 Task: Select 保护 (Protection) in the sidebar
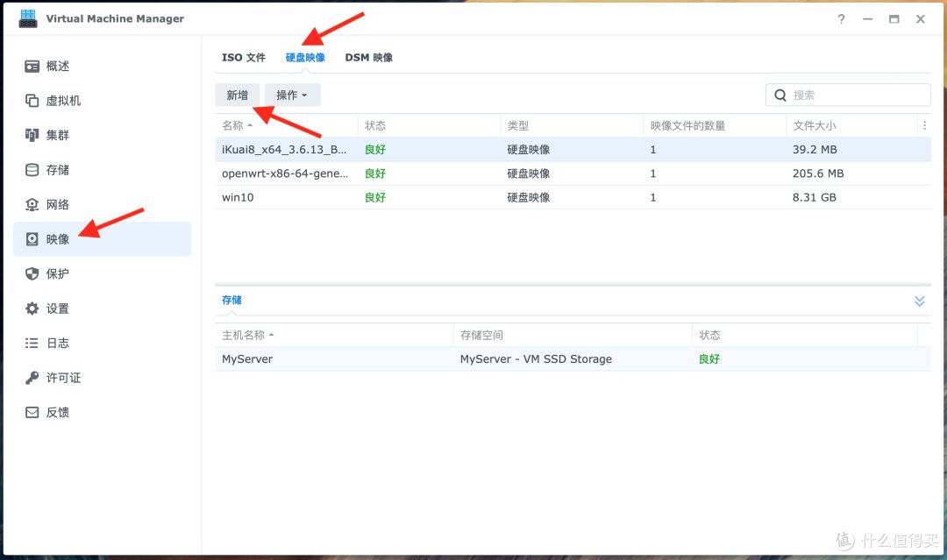click(57, 273)
